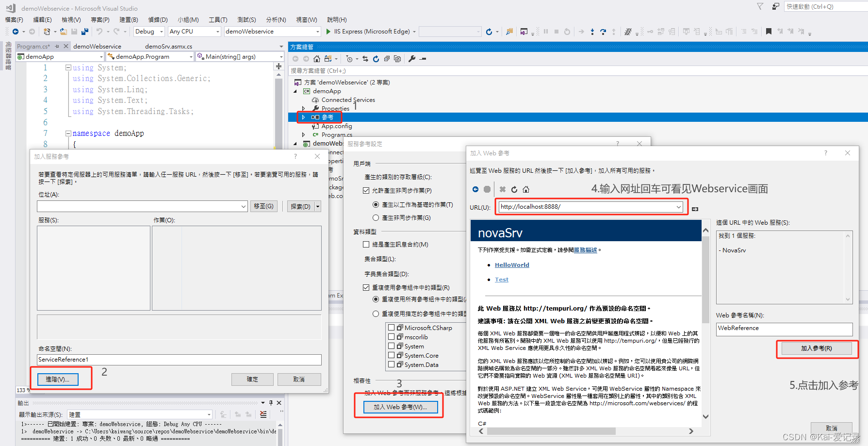The image size is (868, 446).
Task: Open the URL history dropdown in Add Web Reference
Action: (x=679, y=207)
